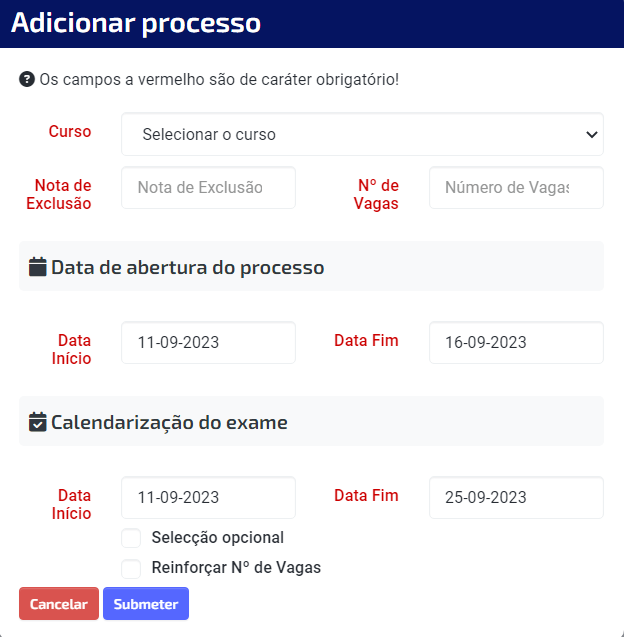Open the process opening Data Início date field
This screenshot has width=624, height=637.
(x=208, y=342)
